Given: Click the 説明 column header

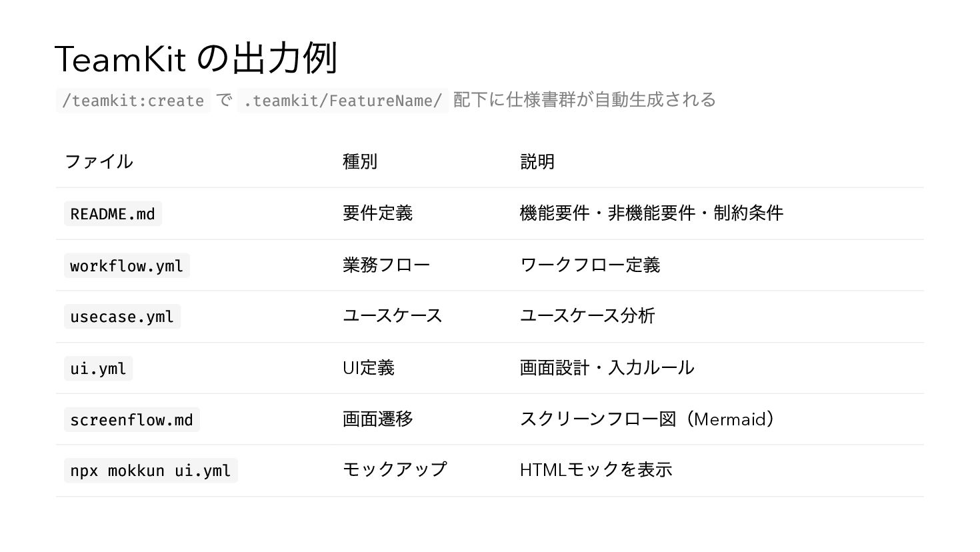Looking at the screenshot, I should click(537, 162).
